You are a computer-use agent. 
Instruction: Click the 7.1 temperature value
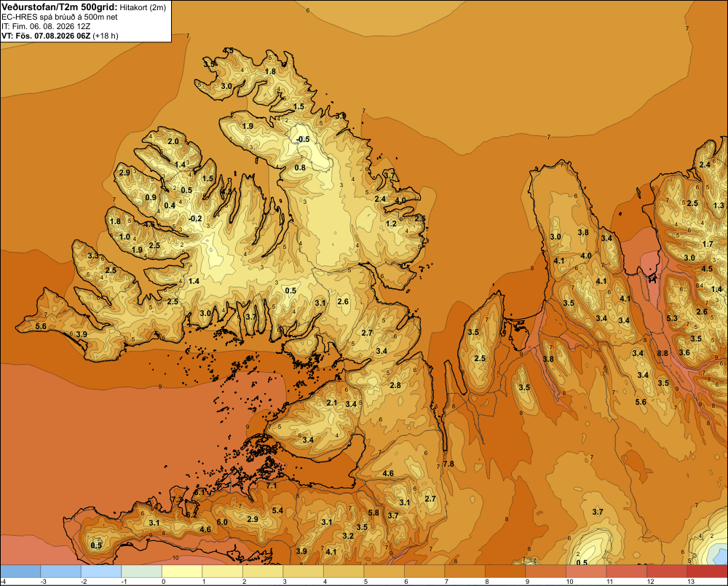tap(271, 486)
